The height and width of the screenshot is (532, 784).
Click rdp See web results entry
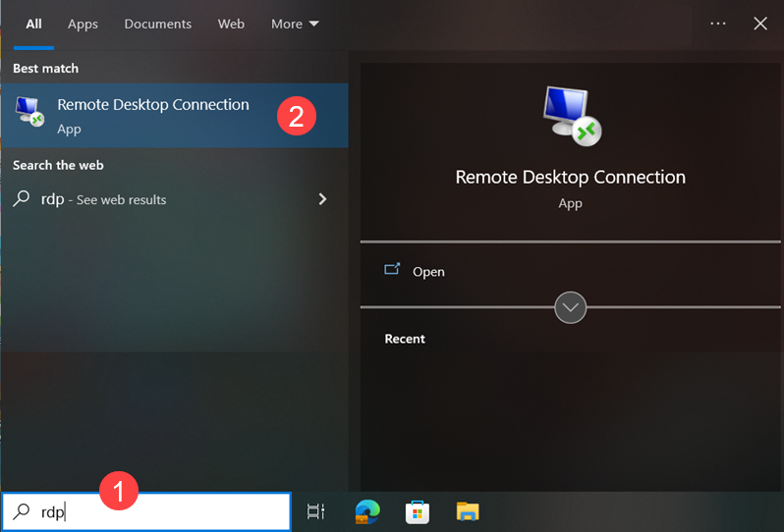175,199
